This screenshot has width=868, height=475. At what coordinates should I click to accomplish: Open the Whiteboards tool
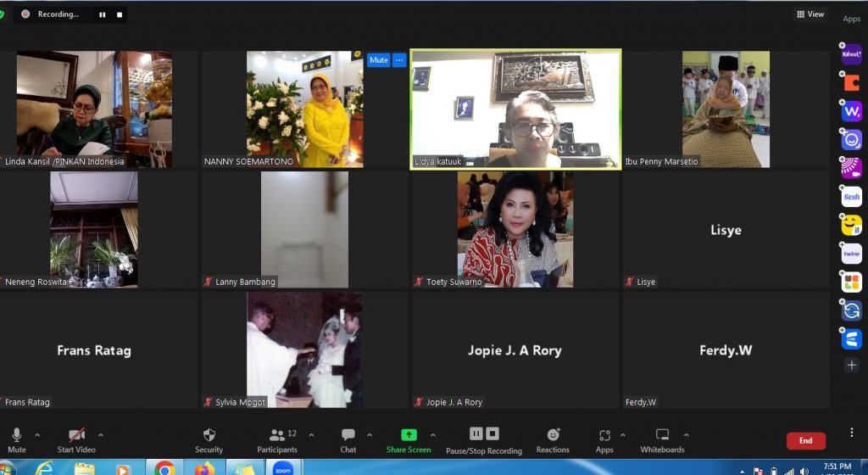click(662, 439)
